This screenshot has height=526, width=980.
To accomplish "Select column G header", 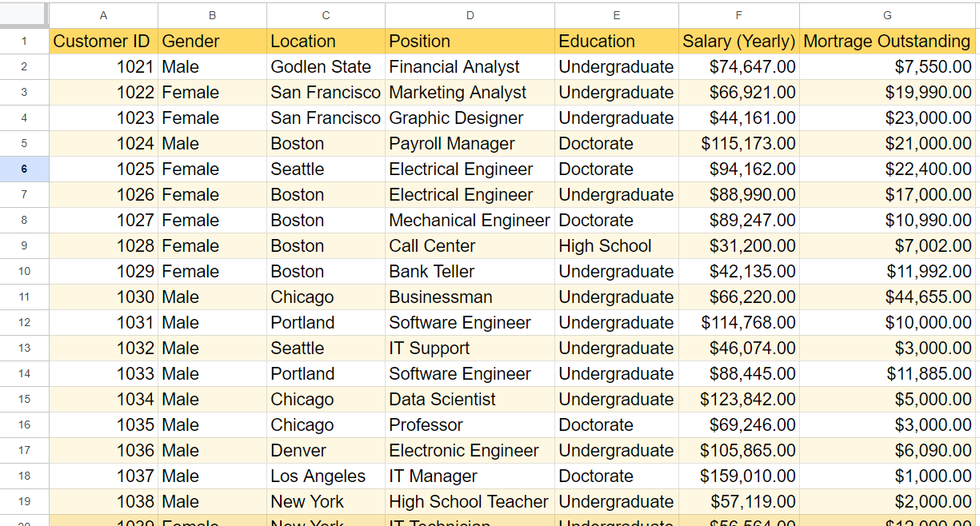I will 886,15.
